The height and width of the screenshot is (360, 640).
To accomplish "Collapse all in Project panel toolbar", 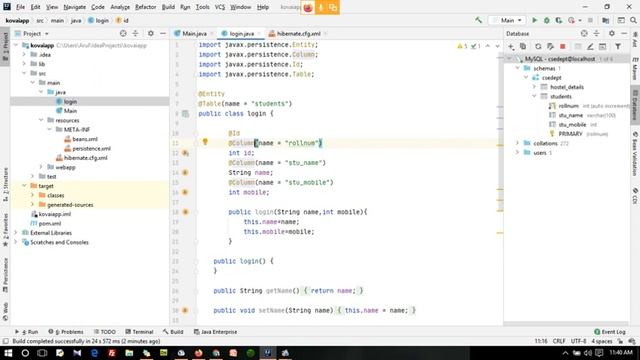I will [x=135, y=33].
